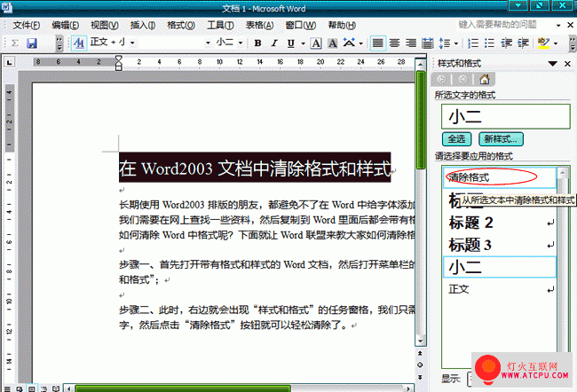
Task: Click the tab stop selector on ruler
Action: (9, 62)
